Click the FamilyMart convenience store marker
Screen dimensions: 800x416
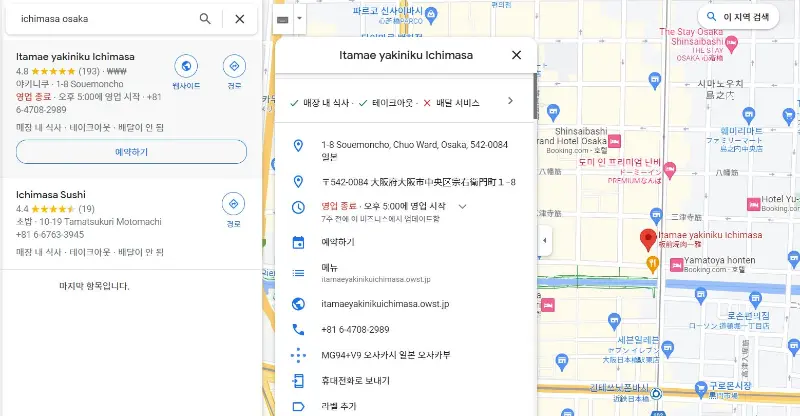[x=748, y=115]
